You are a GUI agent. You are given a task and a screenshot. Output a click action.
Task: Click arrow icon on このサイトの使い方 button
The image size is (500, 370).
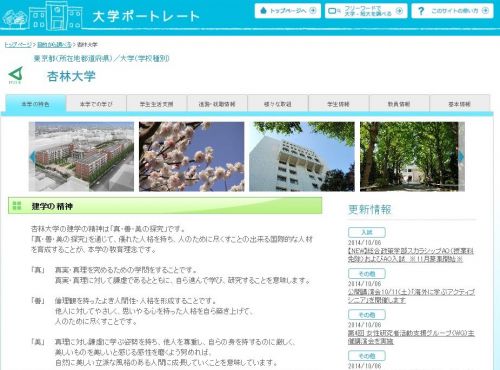point(485,11)
